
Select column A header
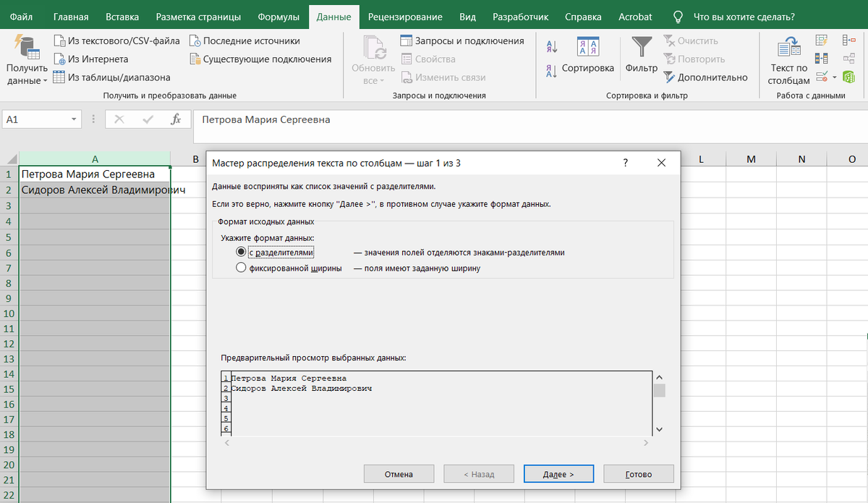point(95,158)
